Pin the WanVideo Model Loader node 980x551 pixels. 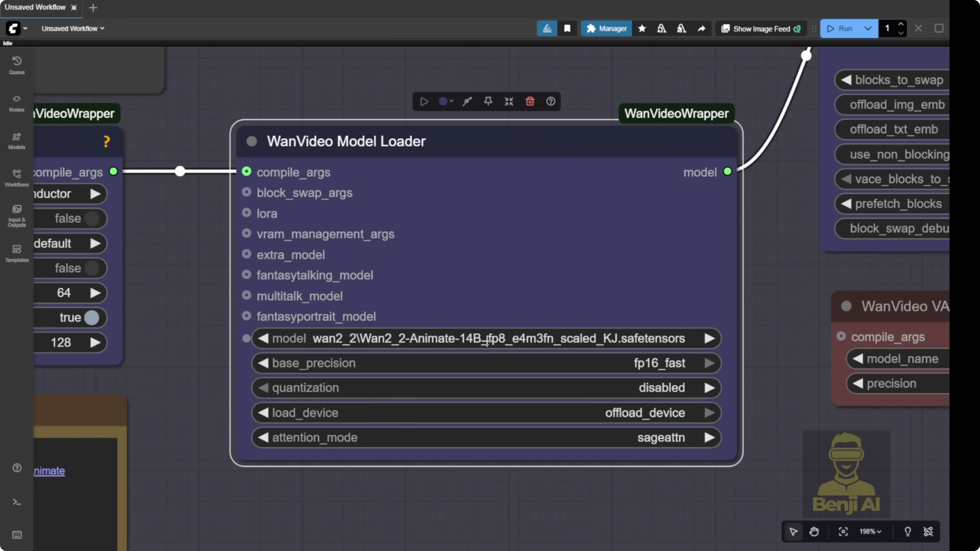tap(488, 101)
